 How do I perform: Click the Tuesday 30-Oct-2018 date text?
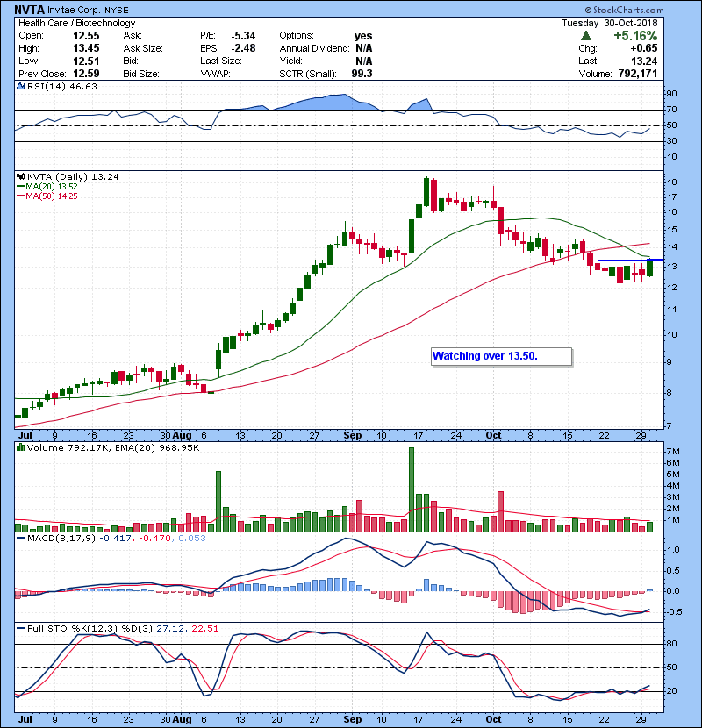(x=610, y=23)
